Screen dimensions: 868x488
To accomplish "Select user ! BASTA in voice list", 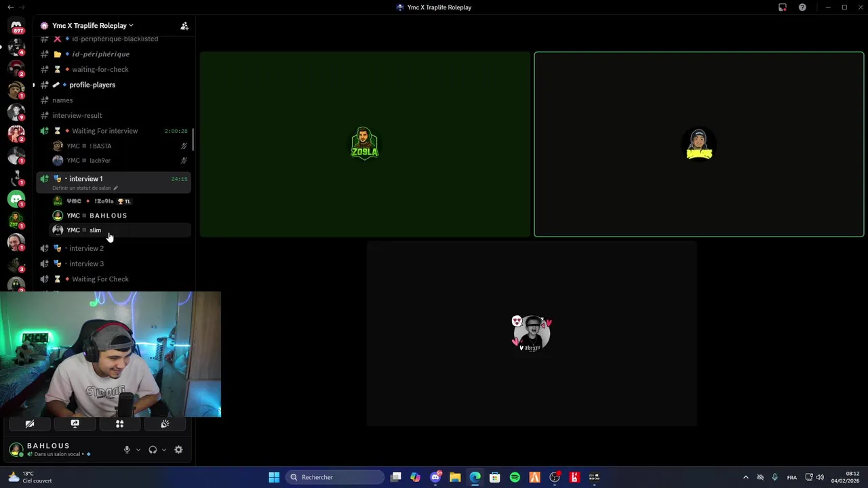I will 119,146.
